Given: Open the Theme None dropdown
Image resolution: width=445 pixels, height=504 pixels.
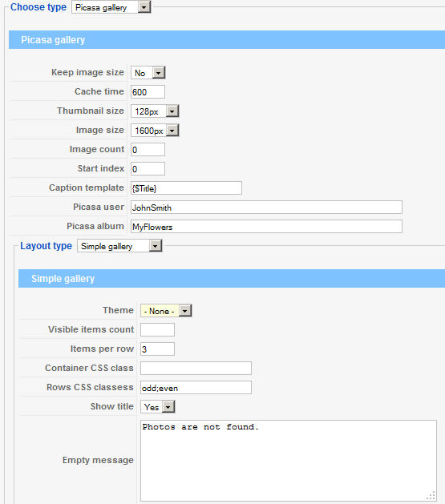Looking at the screenshot, I should tap(166, 311).
